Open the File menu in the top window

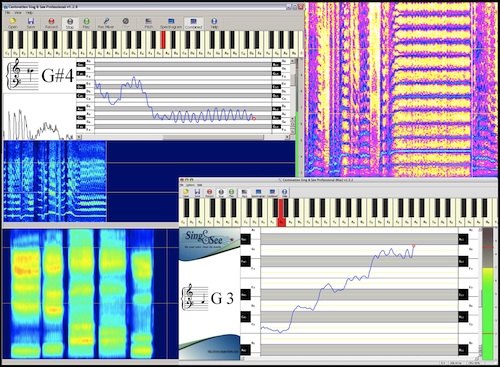[7, 13]
